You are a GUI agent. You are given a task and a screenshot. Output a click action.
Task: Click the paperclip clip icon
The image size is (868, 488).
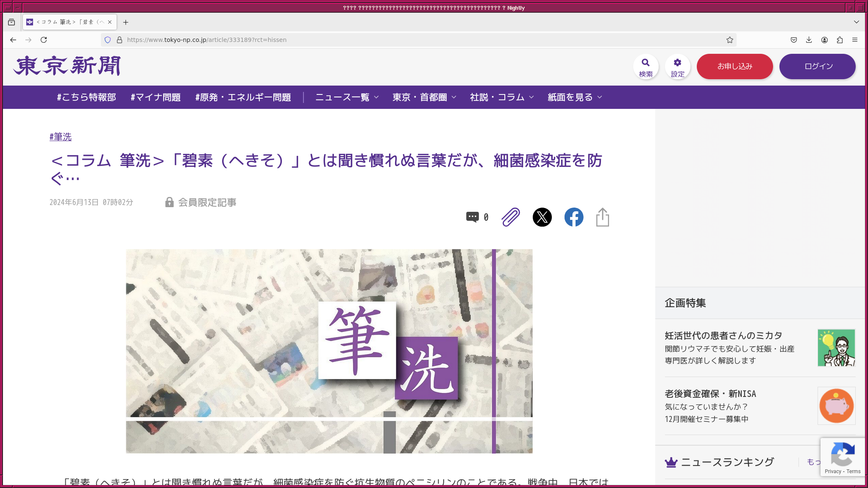(x=510, y=217)
